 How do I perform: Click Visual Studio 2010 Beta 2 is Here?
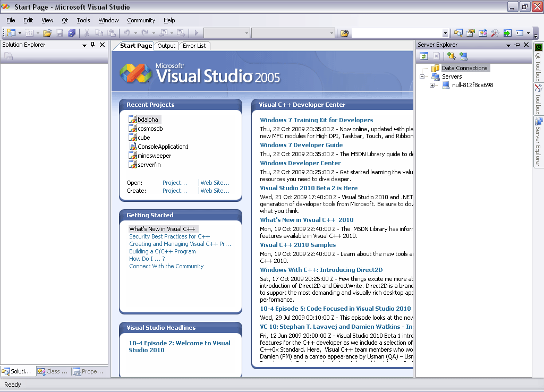coord(309,188)
